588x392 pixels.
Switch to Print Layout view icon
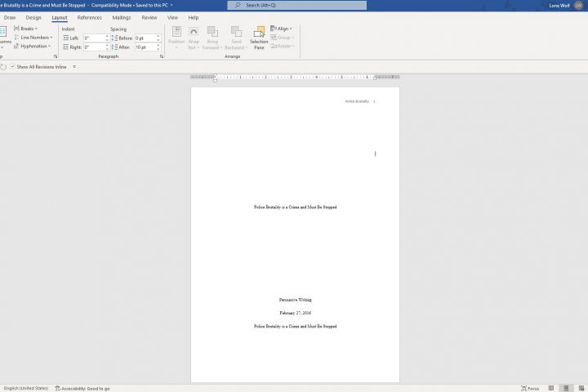point(566,388)
